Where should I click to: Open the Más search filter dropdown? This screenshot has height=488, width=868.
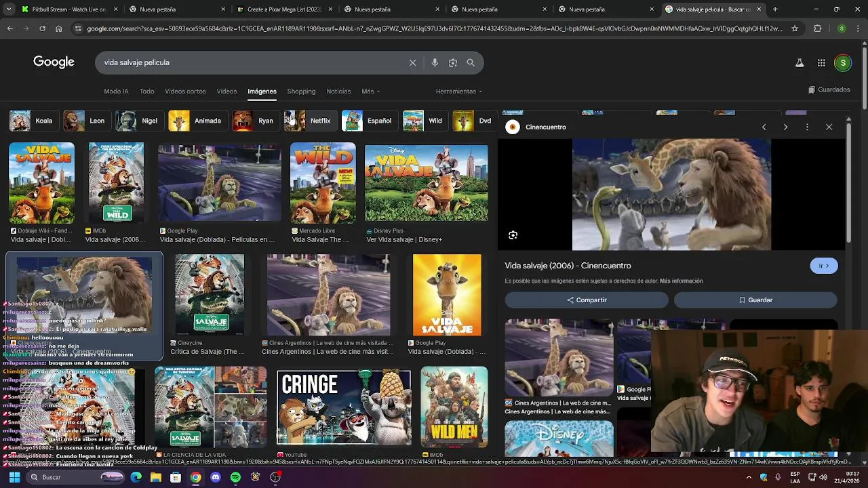pos(370,91)
